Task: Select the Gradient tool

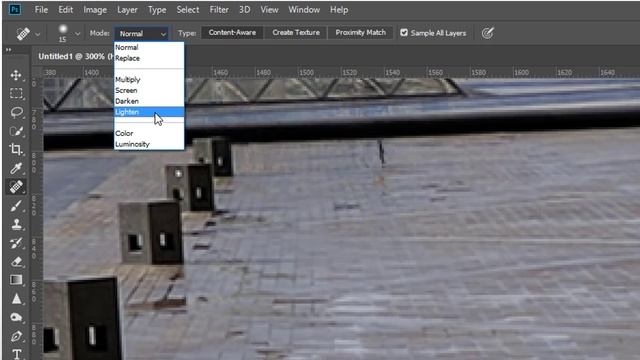Action: pos(16,280)
